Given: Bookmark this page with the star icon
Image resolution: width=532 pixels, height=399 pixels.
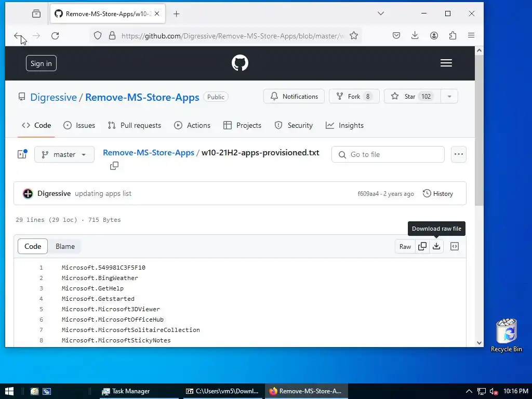Looking at the screenshot, I should [x=353, y=36].
